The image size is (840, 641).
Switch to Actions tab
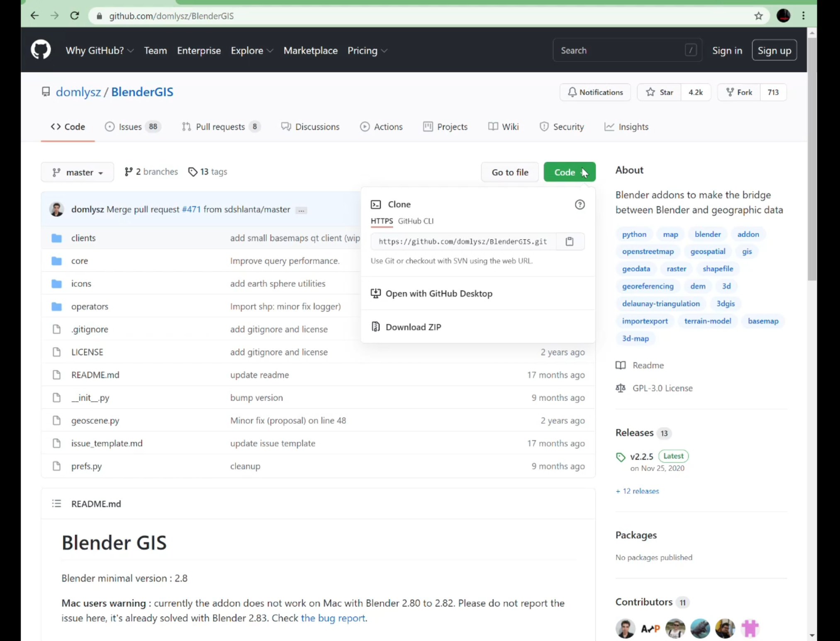[x=381, y=127]
